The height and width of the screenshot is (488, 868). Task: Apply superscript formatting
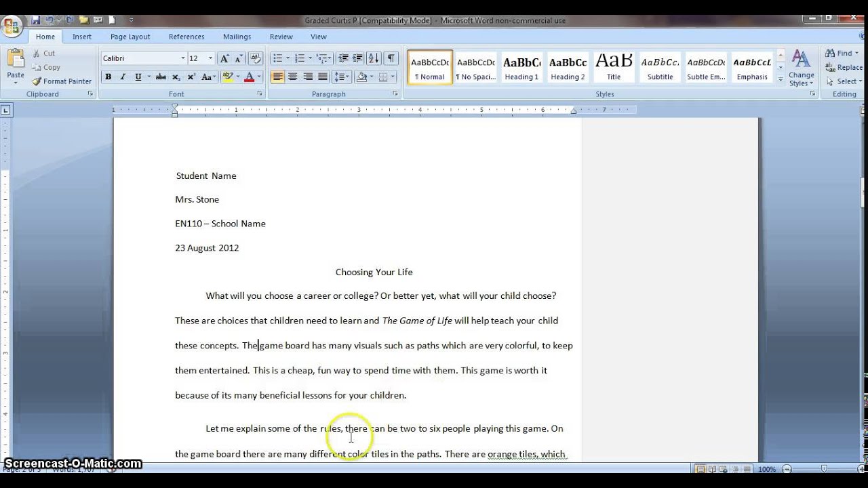click(x=192, y=77)
